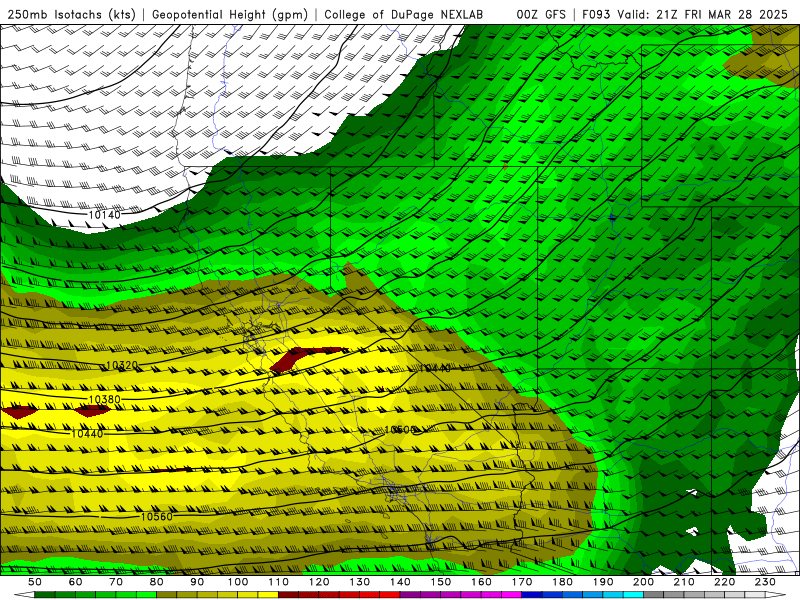Image resolution: width=800 pixels, height=600 pixels.
Task: Click the 110 knot scale label
Action: [x=278, y=582]
